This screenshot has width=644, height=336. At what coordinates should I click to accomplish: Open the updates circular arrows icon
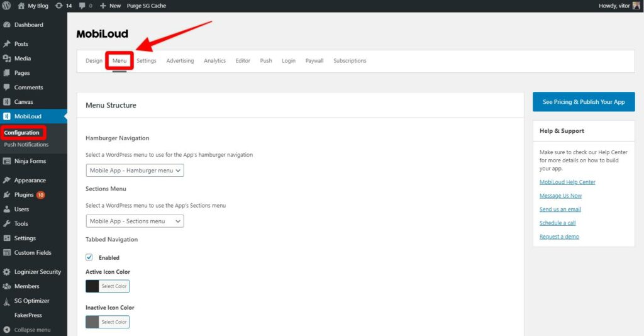point(59,6)
